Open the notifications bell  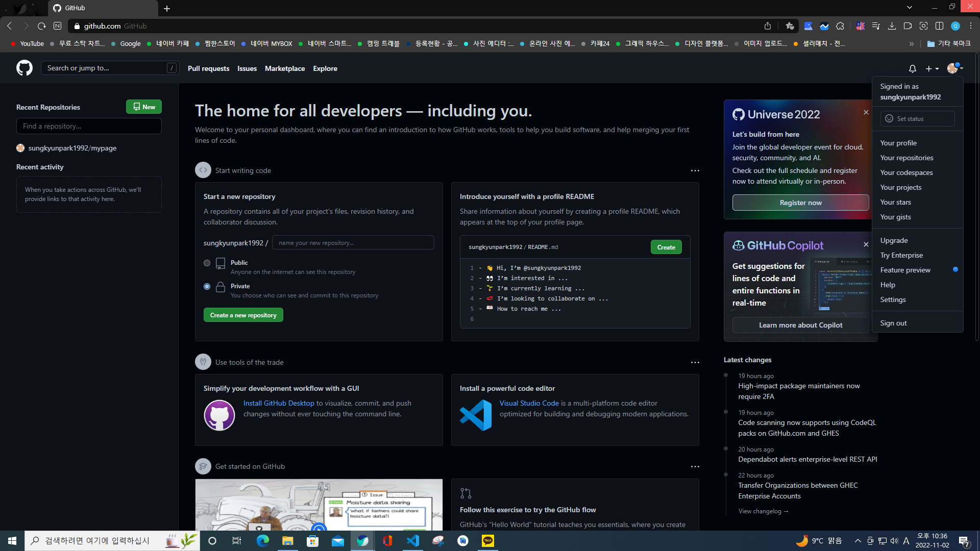pyautogui.click(x=913, y=68)
